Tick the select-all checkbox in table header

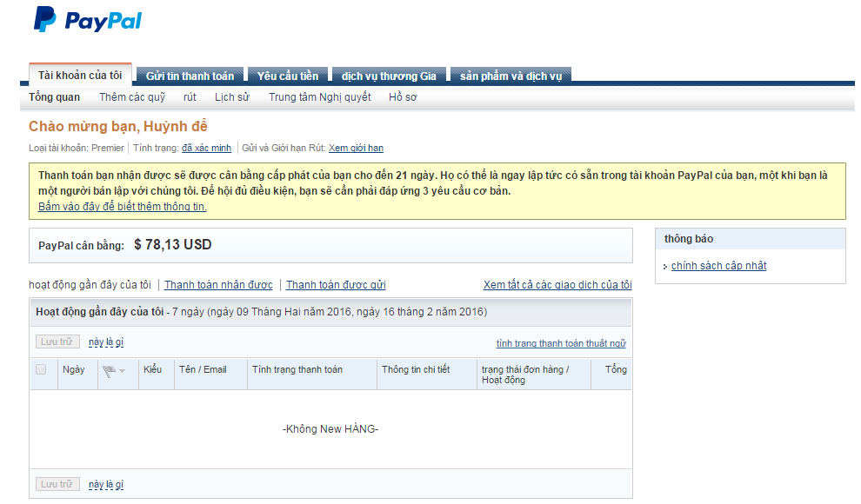[x=41, y=369]
